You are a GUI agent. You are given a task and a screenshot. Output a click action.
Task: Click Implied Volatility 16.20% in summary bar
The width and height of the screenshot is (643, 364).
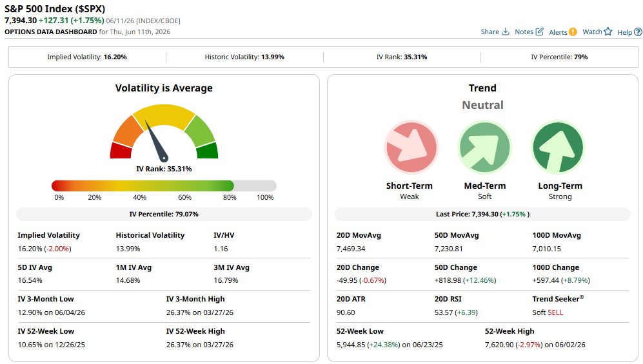[x=87, y=57]
